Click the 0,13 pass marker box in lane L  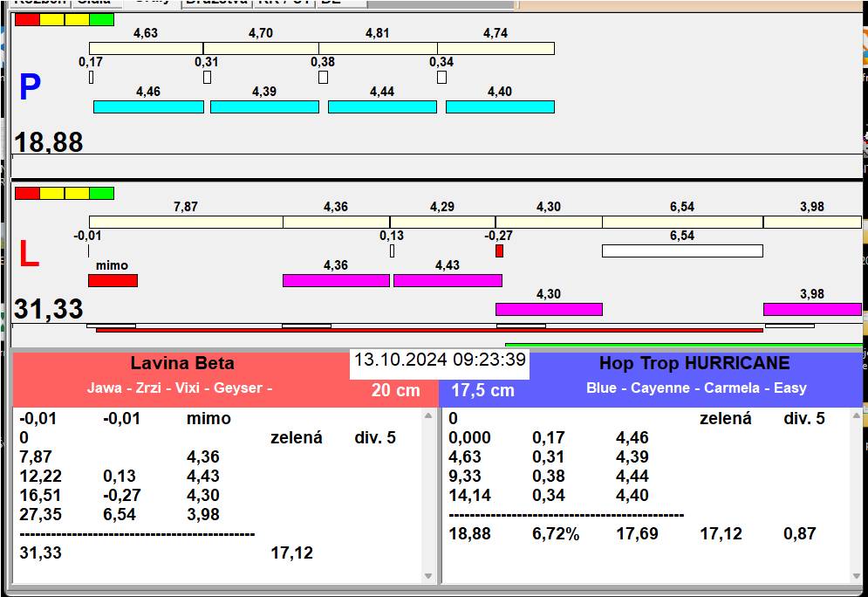(x=393, y=251)
